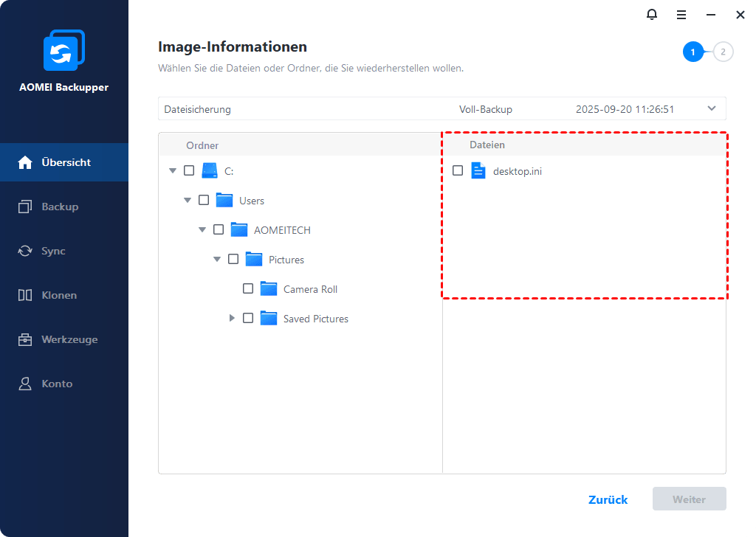Click the AOMEI Backupper logo
This screenshot has height=537, width=756.
click(x=64, y=51)
